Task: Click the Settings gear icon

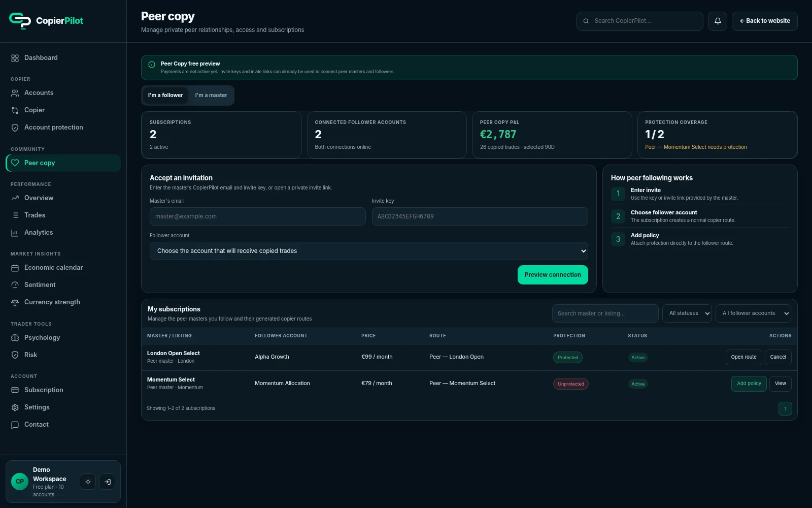Action: (x=15, y=407)
